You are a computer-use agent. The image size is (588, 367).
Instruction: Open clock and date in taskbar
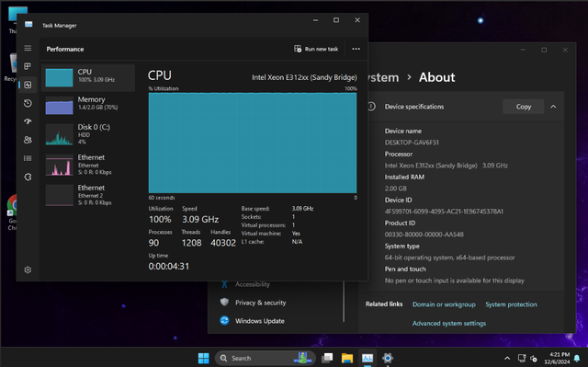tap(558, 359)
